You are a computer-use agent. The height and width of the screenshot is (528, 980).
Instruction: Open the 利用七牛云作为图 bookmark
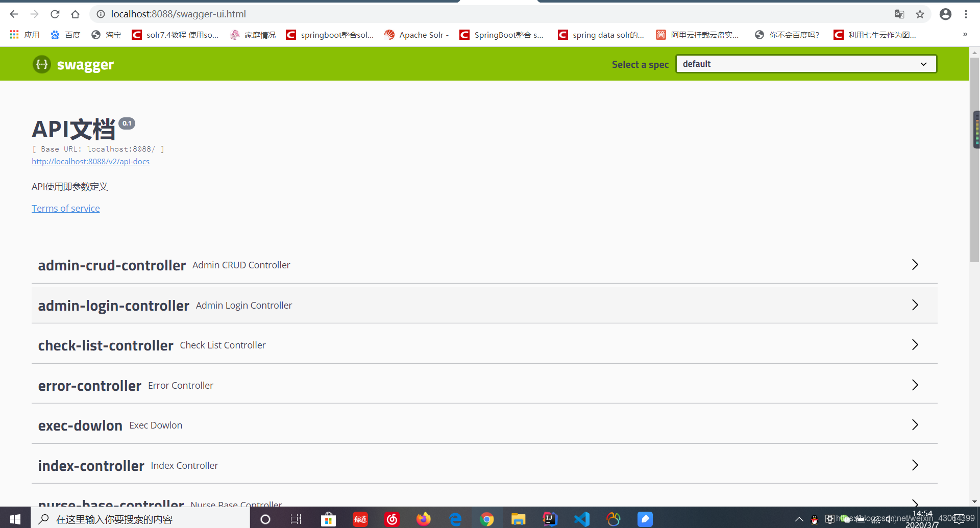875,35
